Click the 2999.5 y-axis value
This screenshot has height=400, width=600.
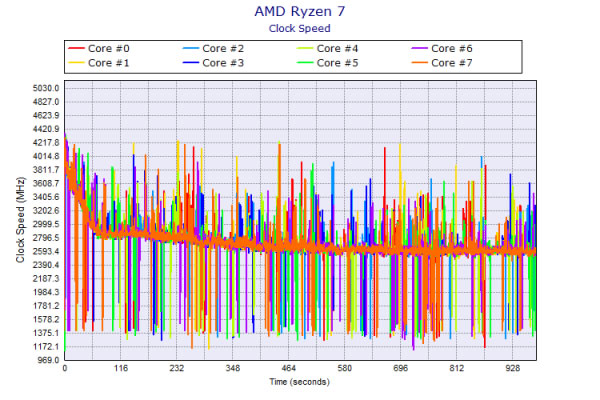click(46, 224)
